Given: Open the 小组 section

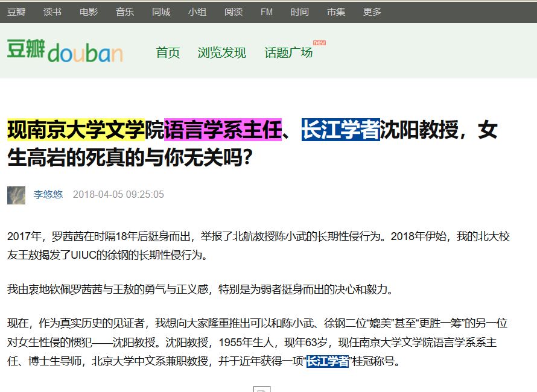Looking at the screenshot, I should point(197,11).
